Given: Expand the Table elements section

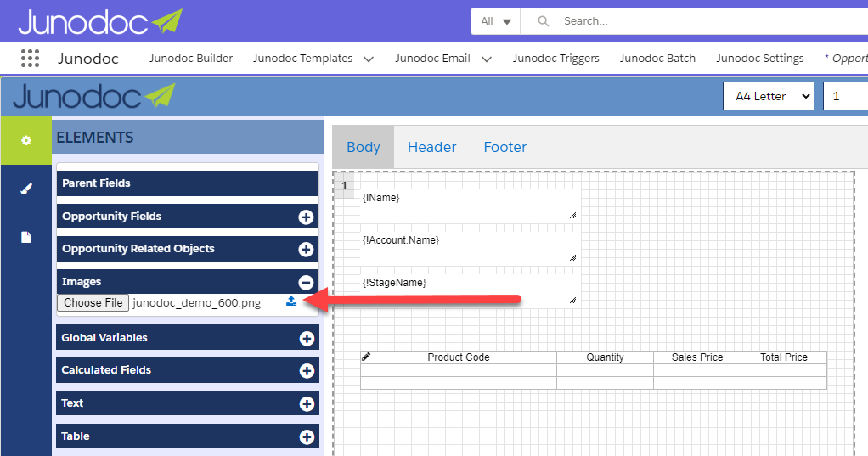Looking at the screenshot, I should [307, 437].
